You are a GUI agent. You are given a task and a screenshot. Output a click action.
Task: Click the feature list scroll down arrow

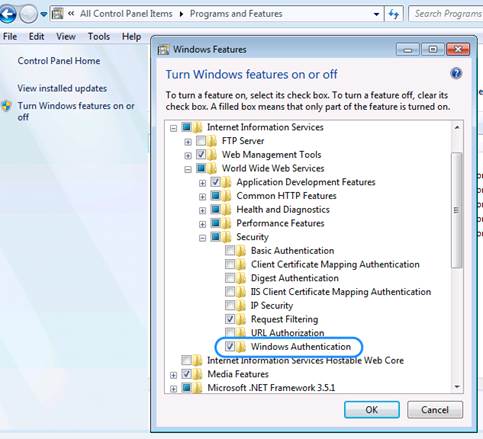457,387
